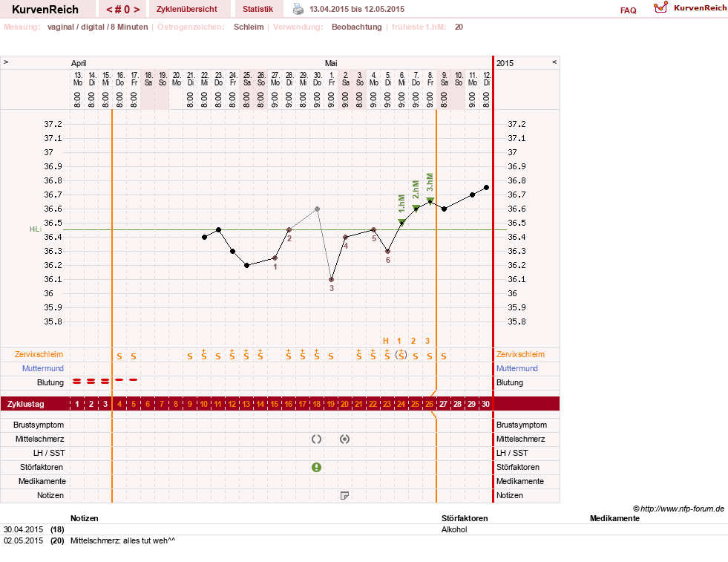728x562 pixels.
Task: Click the date range 13.04.2015 bis 12.05.2015
Action: [357, 9]
